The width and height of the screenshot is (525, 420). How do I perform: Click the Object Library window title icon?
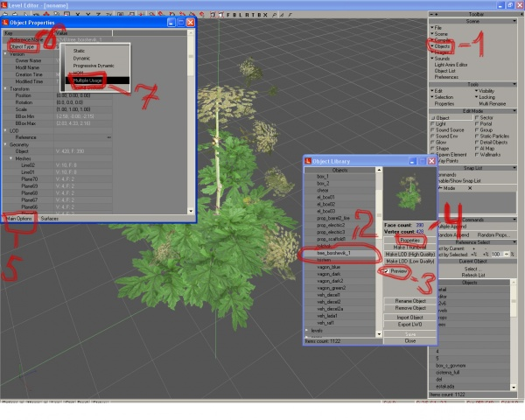tap(308, 161)
